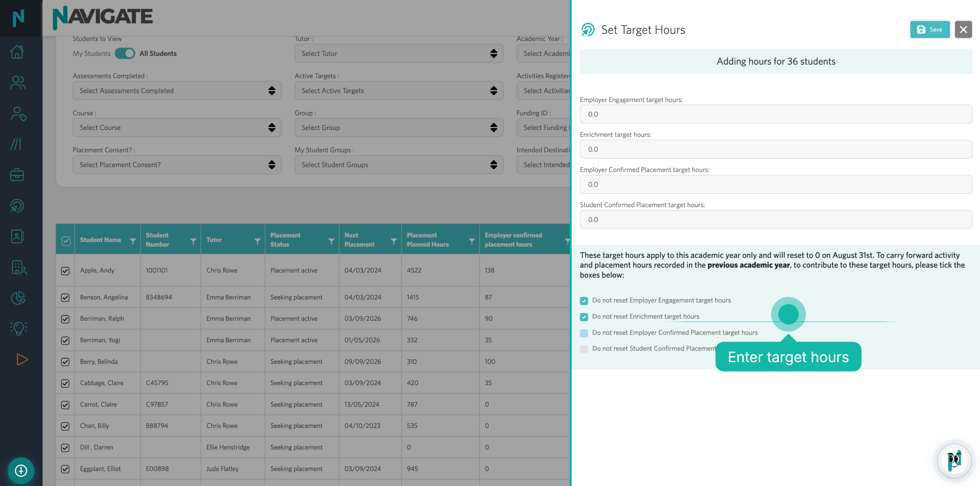This screenshot has width=980, height=486.
Task: Close the Set Target Hours panel
Action: click(963, 29)
